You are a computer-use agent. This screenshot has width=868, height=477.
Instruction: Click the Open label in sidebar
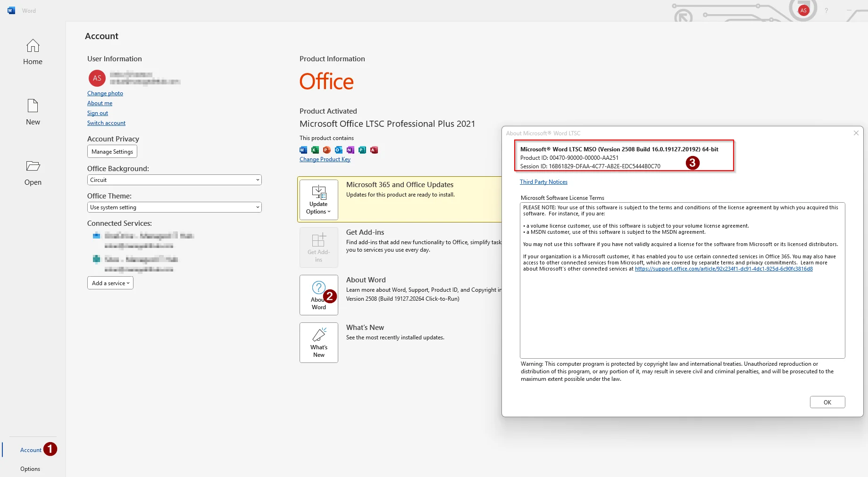[33, 182]
